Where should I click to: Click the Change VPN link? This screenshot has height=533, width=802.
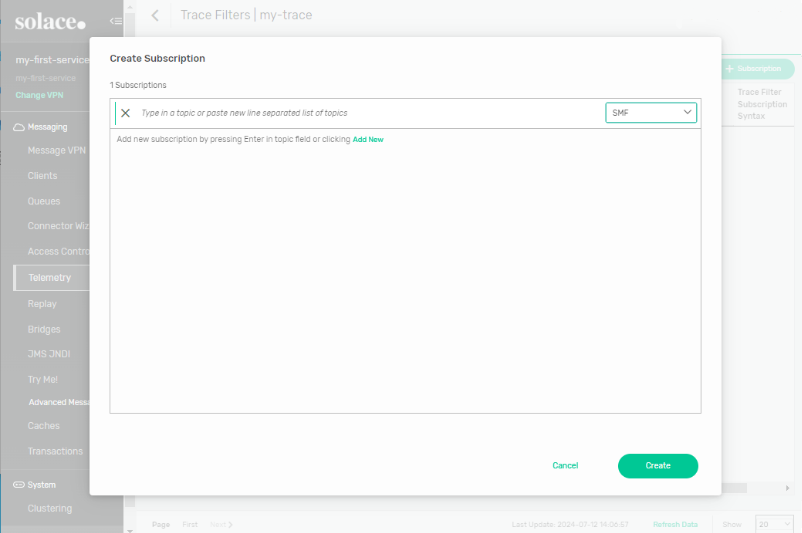tap(38, 95)
